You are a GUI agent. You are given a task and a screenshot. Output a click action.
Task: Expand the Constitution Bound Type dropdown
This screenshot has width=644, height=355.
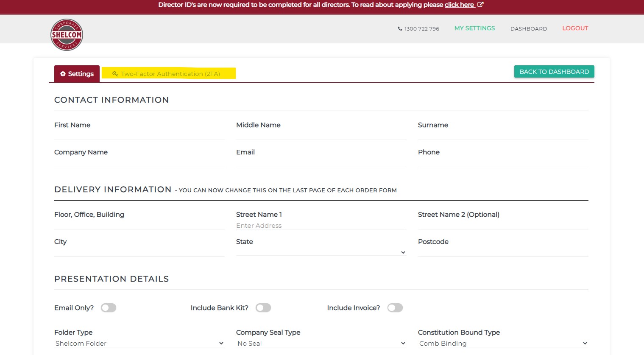point(503,343)
